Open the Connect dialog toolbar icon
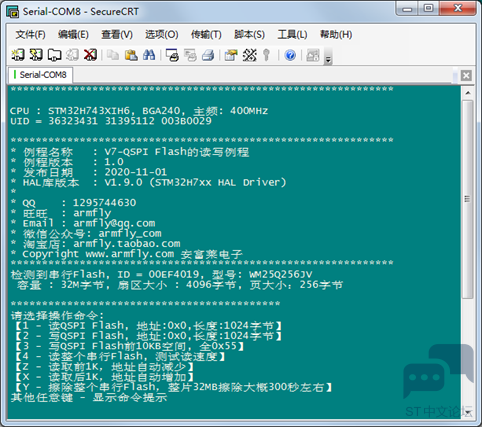The width and height of the screenshot is (482, 427). coord(18,55)
